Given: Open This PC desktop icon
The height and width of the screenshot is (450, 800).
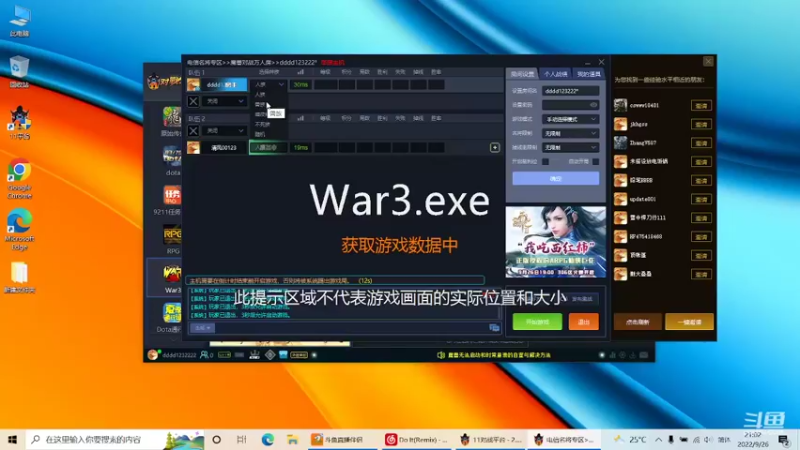Looking at the screenshot, I should click(x=19, y=22).
